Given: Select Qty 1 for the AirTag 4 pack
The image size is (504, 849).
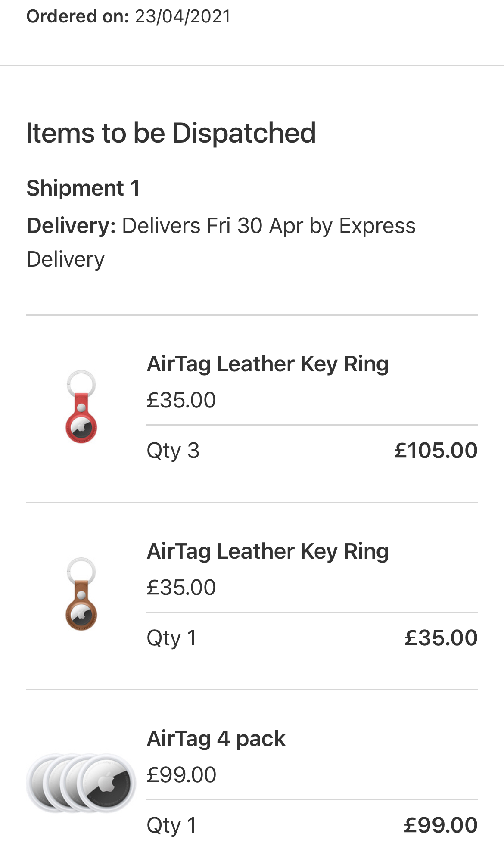Looking at the screenshot, I should point(171,826).
